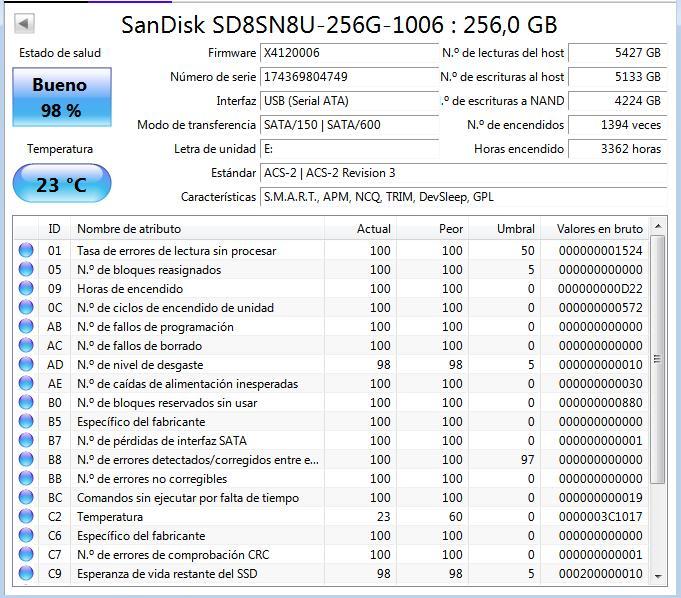
Task: Select row N.º de caídas de alimentación inesperadas
Action: point(332,384)
